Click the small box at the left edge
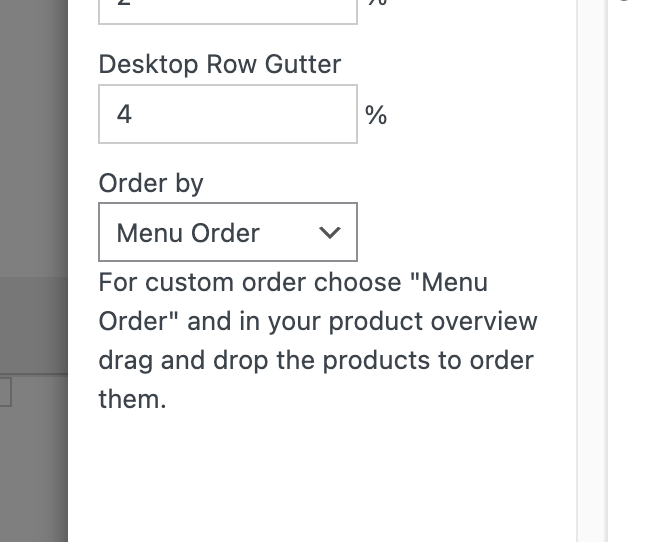656x542 pixels. (5, 391)
